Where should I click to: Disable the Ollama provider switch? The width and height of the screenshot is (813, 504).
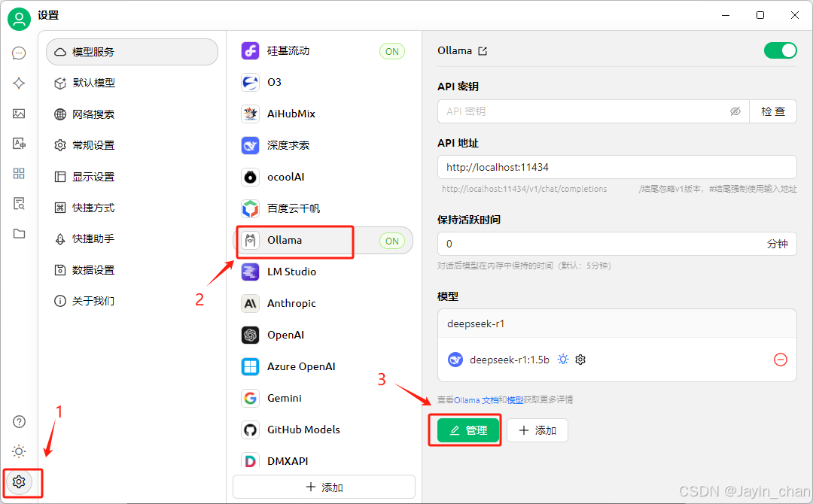coord(780,50)
